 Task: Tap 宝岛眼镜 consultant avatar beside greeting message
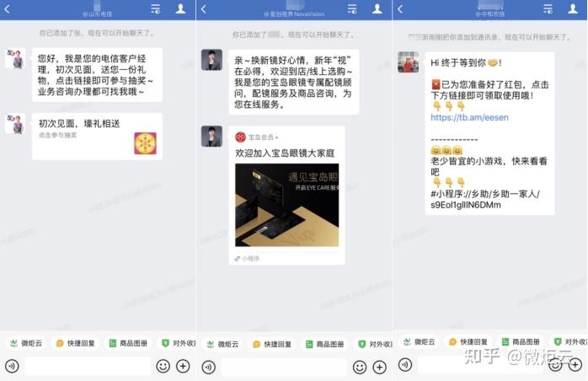[x=212, y=60]
